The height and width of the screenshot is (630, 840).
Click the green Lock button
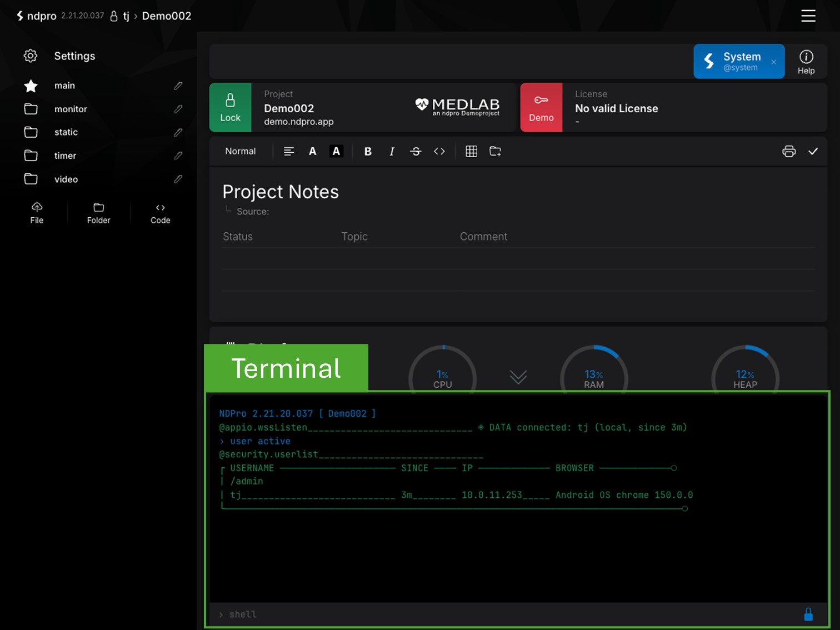pos(231,108)
